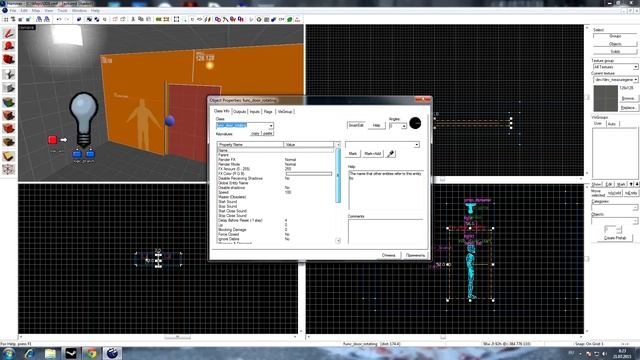Toggle the SmartEdit button
640x360 pixels.
356,125
